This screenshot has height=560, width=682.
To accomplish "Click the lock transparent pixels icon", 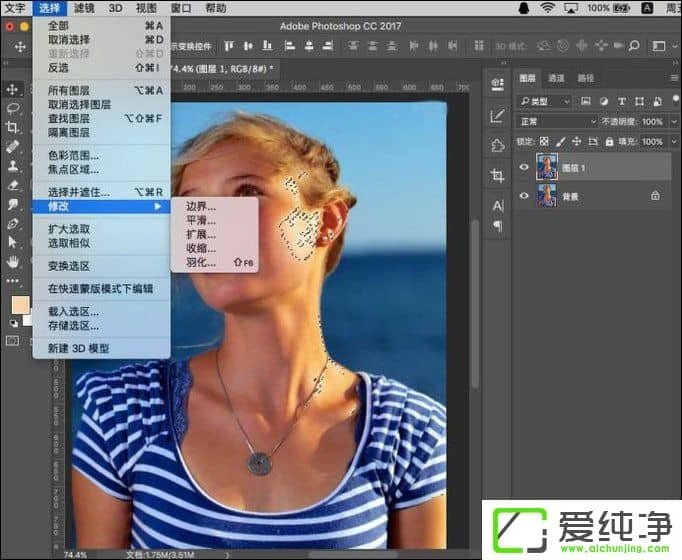I will click(542, 142).
